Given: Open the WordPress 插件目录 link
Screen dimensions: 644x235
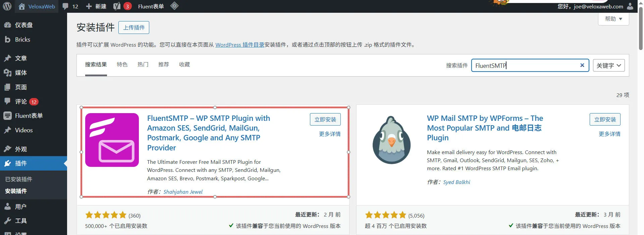Looking at the screenshot, I should (239, 45).
